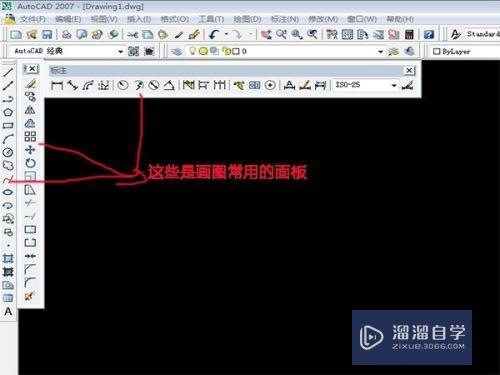Click the Workspace Settings icon

click(134, 51)
